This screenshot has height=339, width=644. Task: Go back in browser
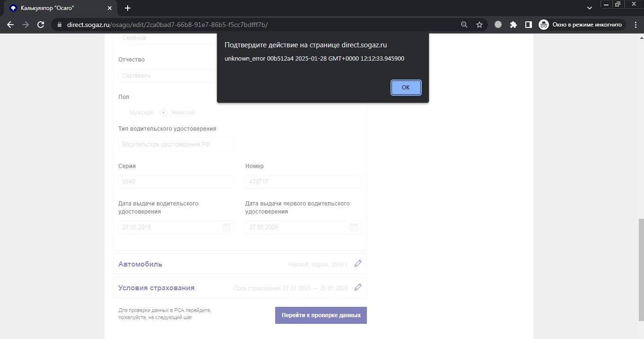click(x=10, y=25)
